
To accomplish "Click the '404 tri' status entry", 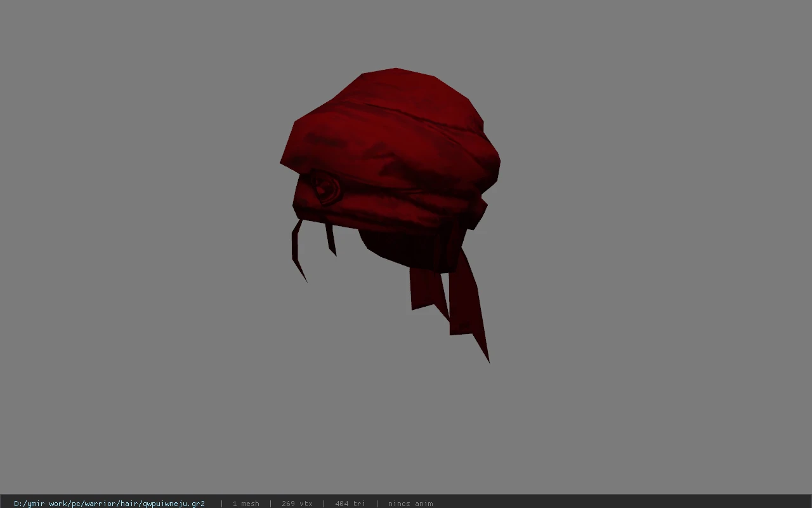I will pos(350,504).
